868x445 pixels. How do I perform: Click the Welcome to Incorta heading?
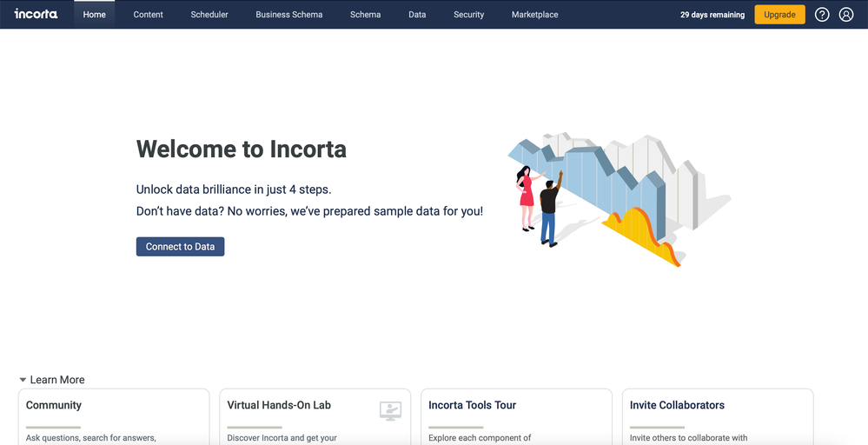point(242,149)
